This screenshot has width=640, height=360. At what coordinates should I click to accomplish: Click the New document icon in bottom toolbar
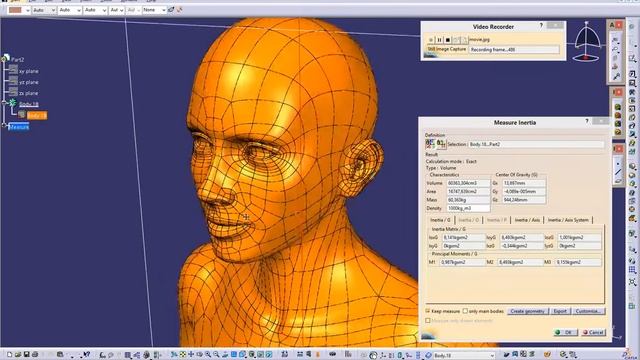9,355
